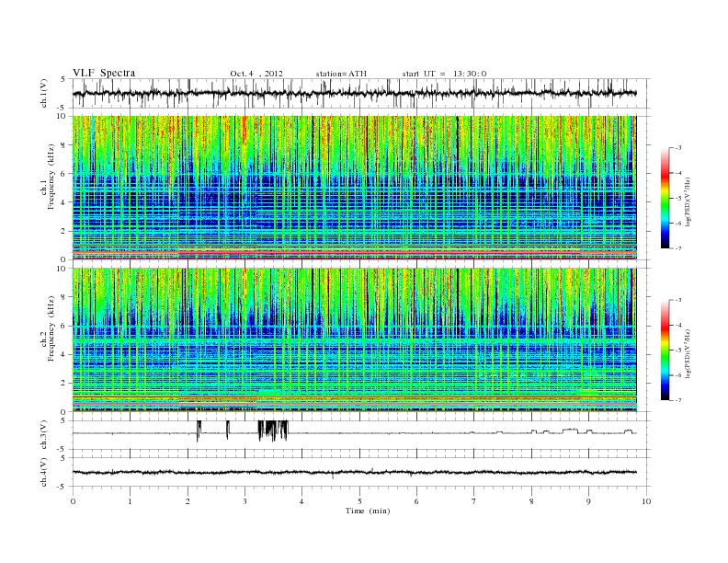The image size is (728, 563).
Task: Click the bottom time-axis tick label "3"
Action: coord(245,501)
